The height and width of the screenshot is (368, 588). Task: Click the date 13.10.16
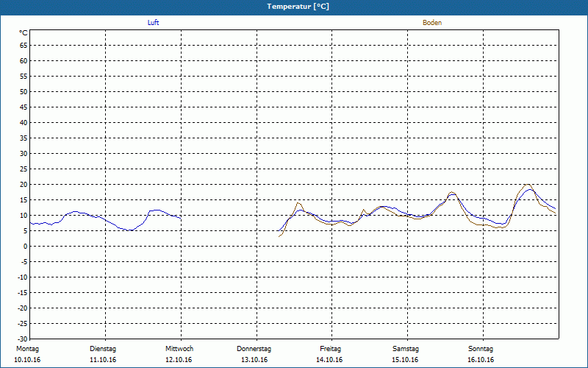coord(254,360)
